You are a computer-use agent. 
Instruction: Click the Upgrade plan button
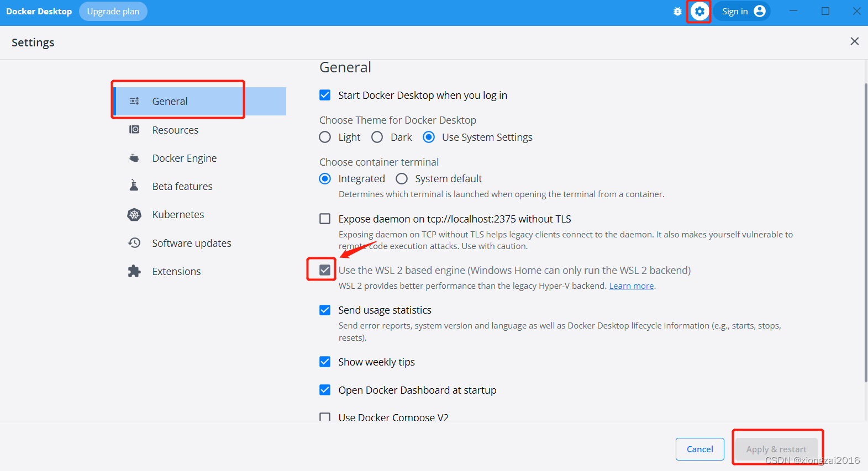pyautogui.click(x=113, y=12)
